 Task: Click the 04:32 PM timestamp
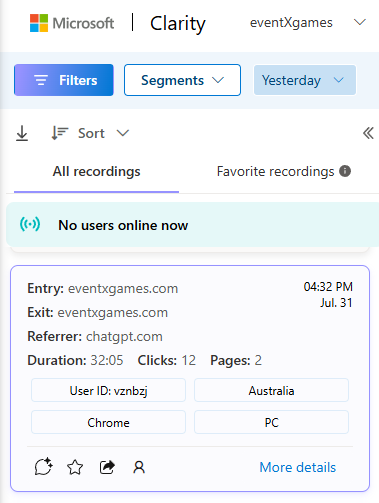click(x=328, y=286)
